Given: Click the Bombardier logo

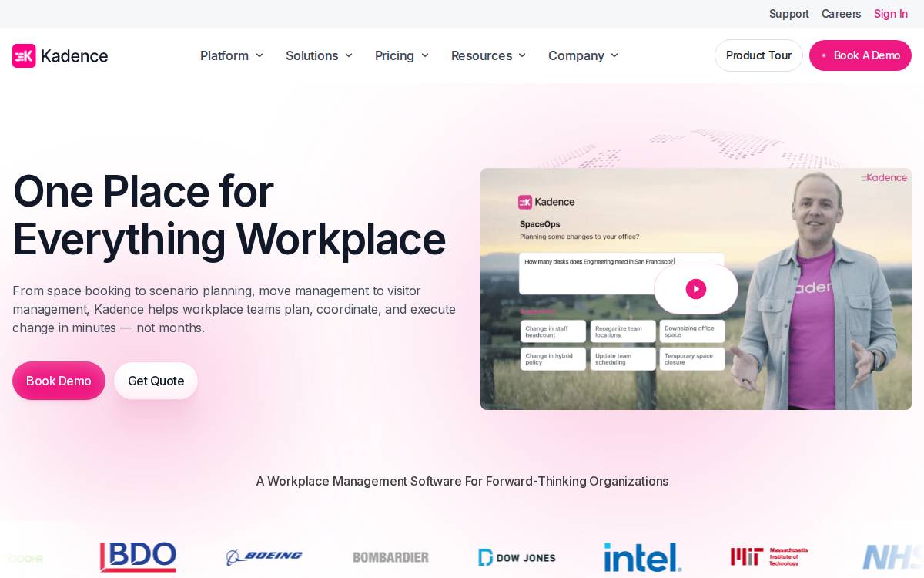Looking at the screenshot, I should pyautogui.click(x=390, y=556).
